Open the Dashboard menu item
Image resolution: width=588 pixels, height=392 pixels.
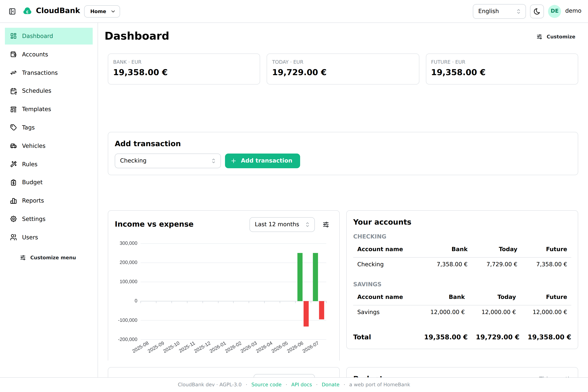tap(49, 36)
